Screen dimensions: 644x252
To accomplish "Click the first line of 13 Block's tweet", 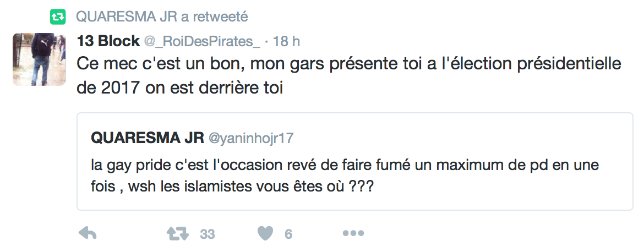I will [x=348, y=64].
